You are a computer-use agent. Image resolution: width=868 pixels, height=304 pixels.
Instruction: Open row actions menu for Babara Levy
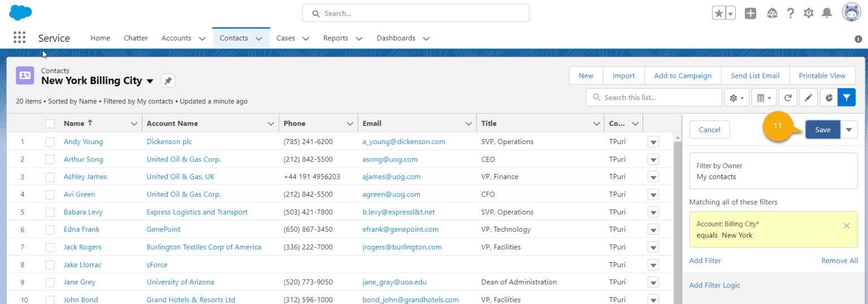[x=653, y=212]
